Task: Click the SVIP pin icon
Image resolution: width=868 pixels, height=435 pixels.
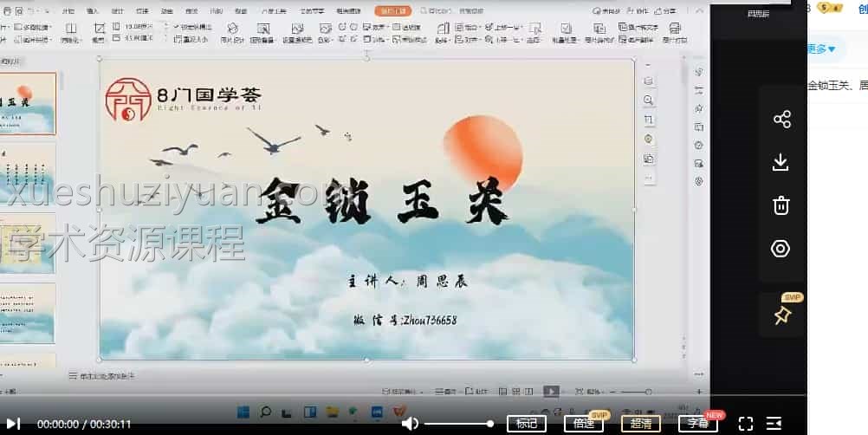Action: click(781, 316)
